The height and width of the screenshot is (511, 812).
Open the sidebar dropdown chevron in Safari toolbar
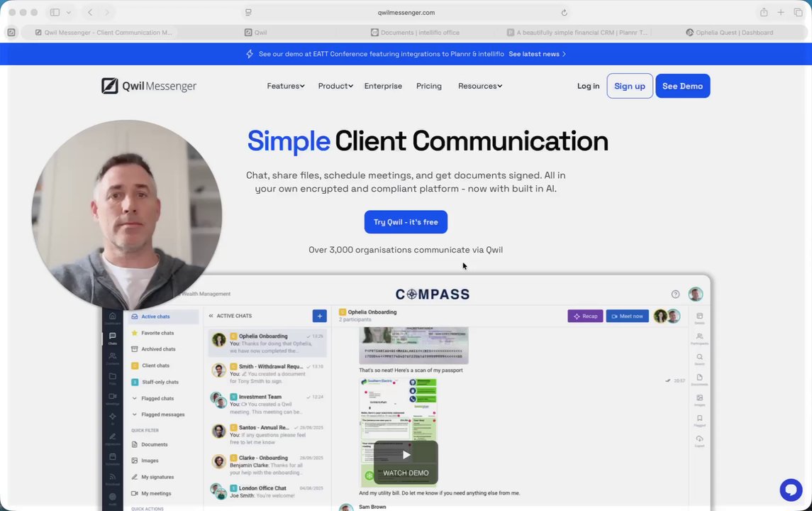tap(68, 13)
